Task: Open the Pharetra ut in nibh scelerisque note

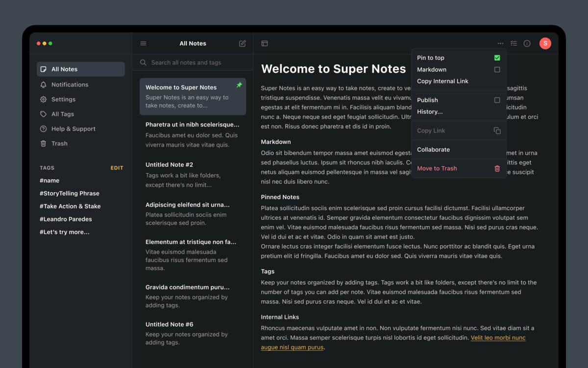Action: click(x=193, y=134)
